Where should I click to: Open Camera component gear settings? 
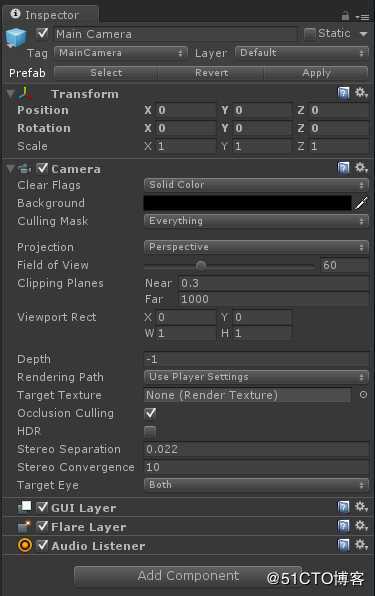[361, 168]
